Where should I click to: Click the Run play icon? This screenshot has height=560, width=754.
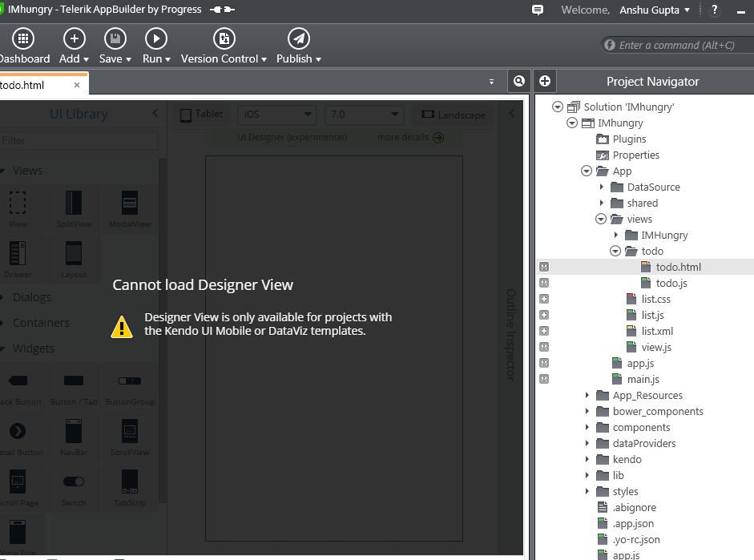155,38
